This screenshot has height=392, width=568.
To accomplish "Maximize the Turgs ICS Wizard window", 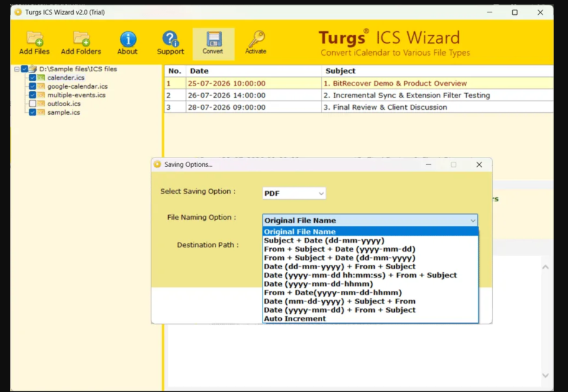I will tap(515, 12).
